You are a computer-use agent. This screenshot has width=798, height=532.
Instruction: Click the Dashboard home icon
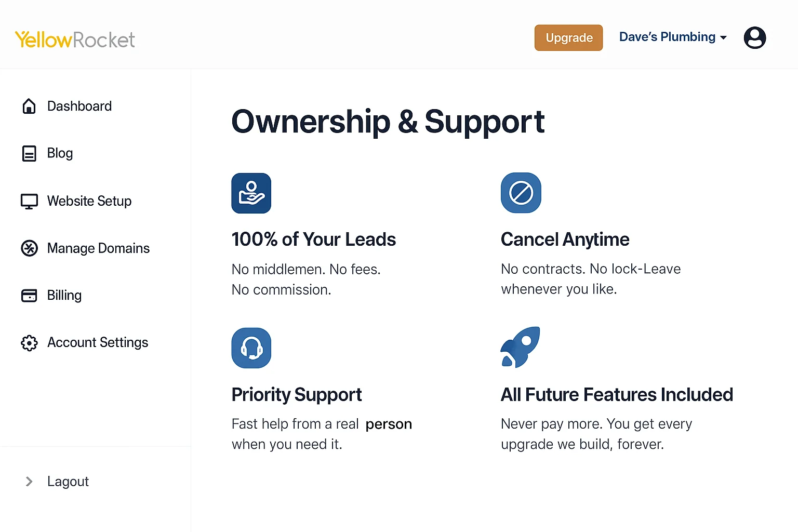coord(29,107)
